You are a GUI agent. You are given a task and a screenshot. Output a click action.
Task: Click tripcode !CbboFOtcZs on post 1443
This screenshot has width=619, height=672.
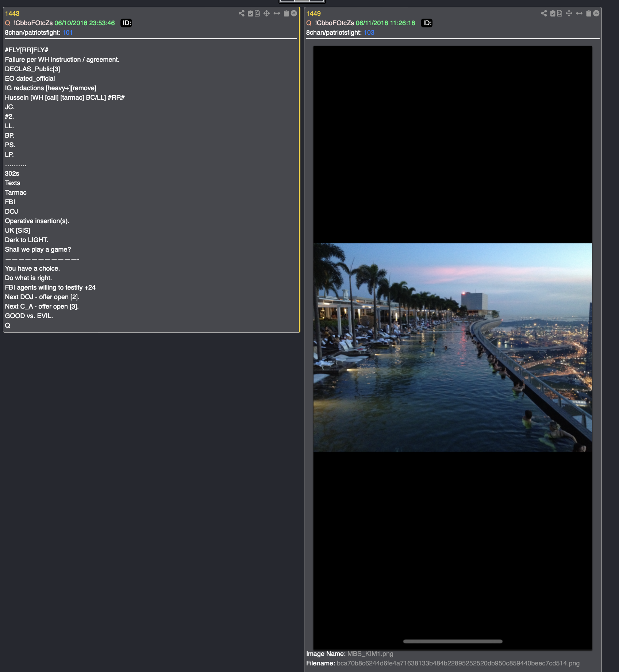tap(33, 23)
